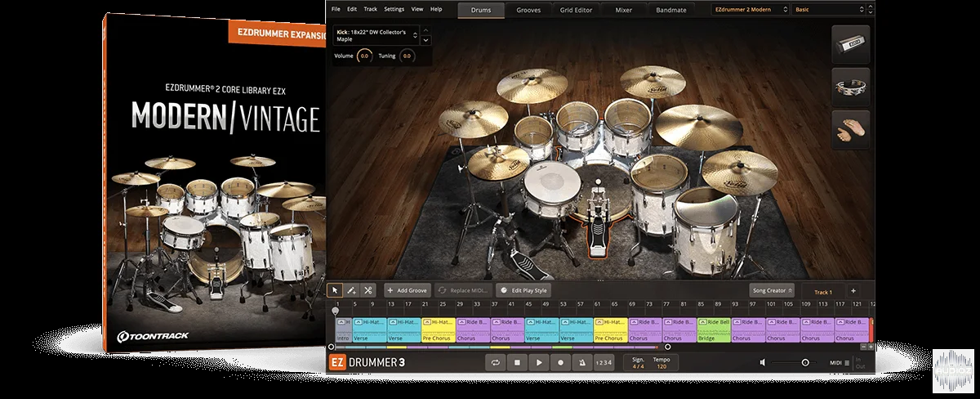Open the Basic preset dropdown
The height and width of the screenshot is (399, 980).
pyautogui.click(x=828, y=10)
